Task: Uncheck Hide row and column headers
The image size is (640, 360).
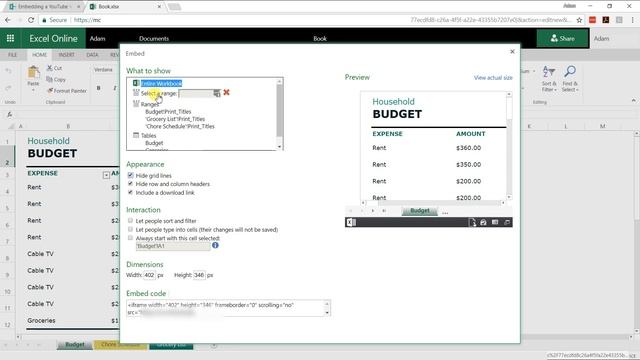Action: pos(130,184)
